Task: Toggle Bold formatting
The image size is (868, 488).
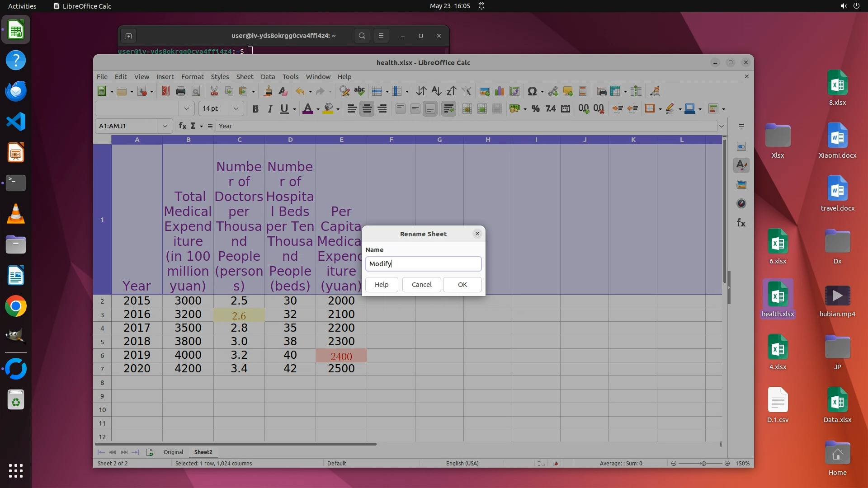Action: (255, 108)
